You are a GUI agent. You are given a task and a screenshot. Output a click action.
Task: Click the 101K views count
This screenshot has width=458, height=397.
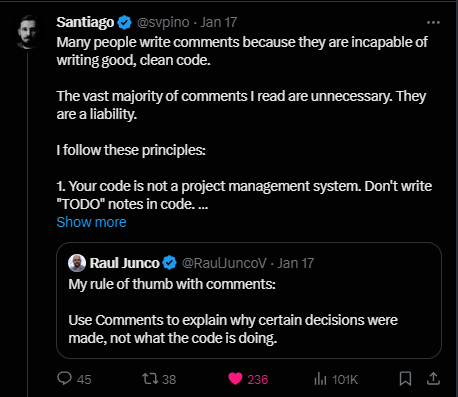click(x=345, y=380)
